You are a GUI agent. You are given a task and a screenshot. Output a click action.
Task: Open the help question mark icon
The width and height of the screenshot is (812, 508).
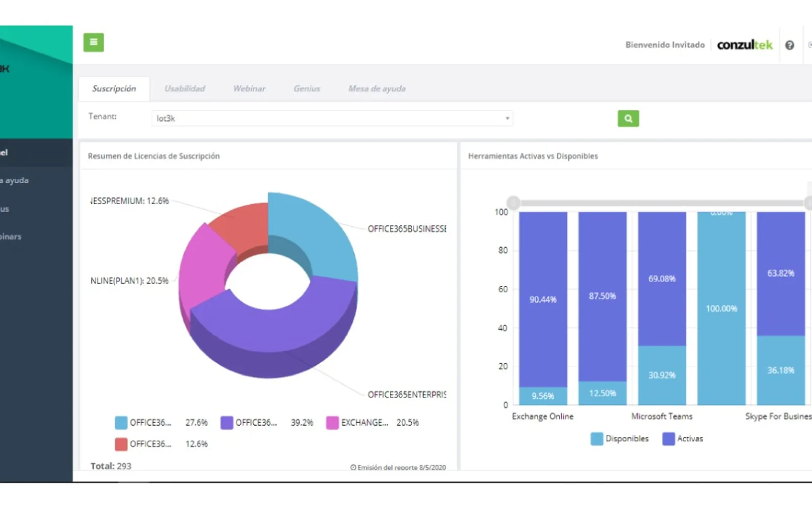[x=790, y=45]
